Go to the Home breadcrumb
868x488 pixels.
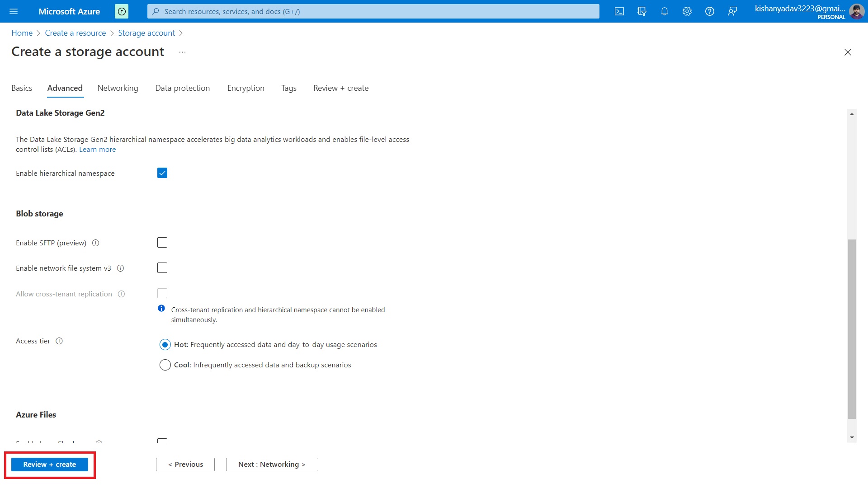tap(22, 33)
